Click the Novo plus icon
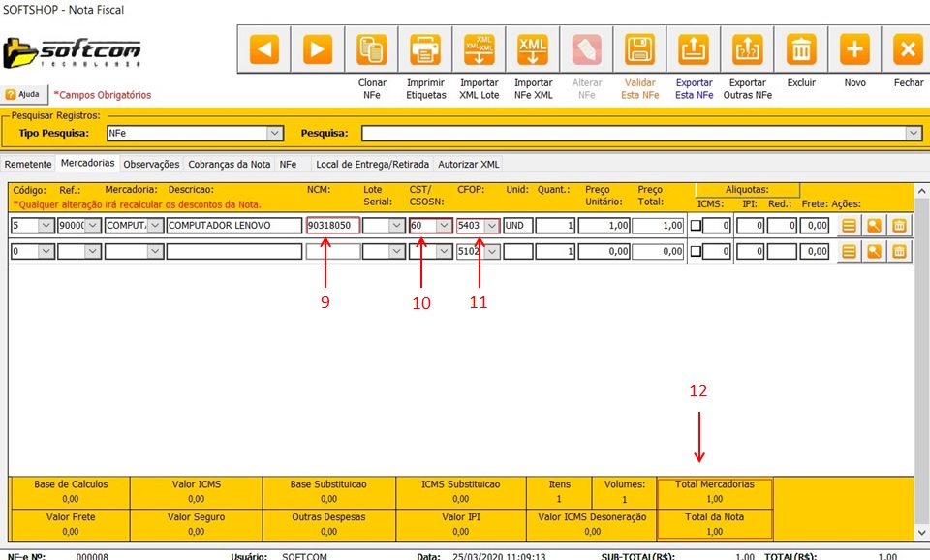Screen dimensions: 930x560 pyautogui.click(x=853, y=48)
